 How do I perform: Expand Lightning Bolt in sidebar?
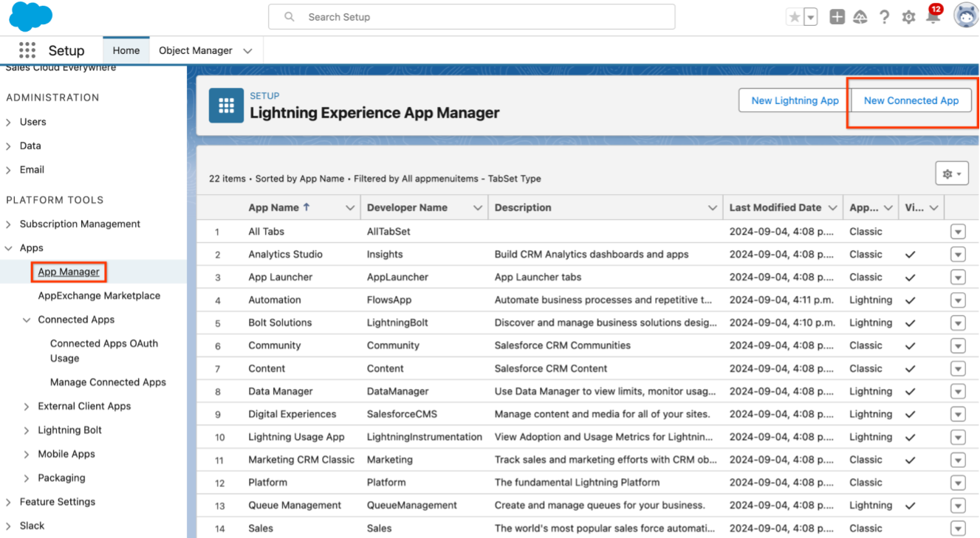27,430
